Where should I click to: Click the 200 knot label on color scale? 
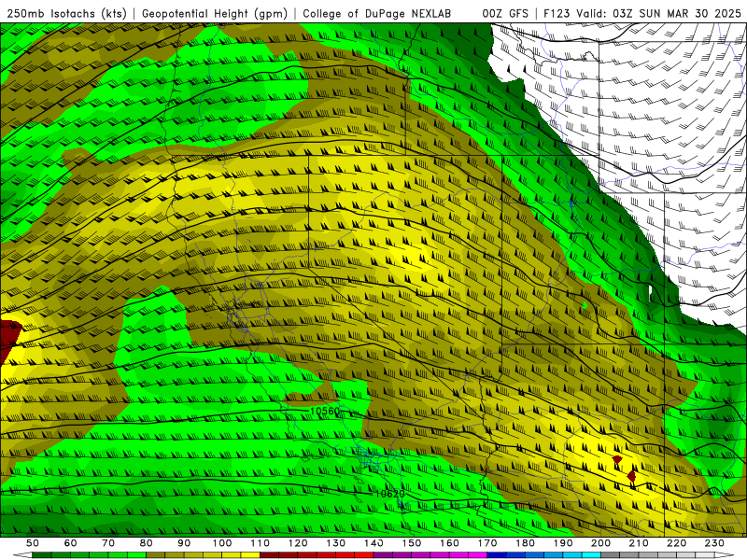click(601, 543)
